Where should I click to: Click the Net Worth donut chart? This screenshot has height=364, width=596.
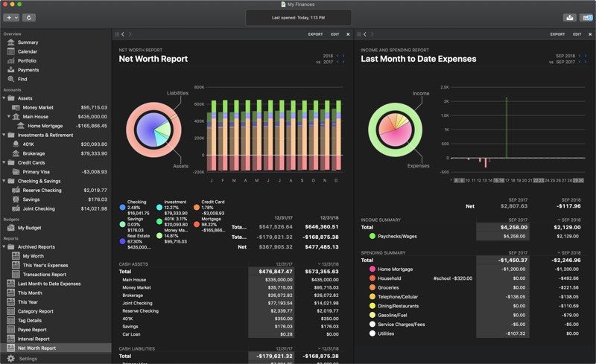pyautogui.click(x=153, y=130)
